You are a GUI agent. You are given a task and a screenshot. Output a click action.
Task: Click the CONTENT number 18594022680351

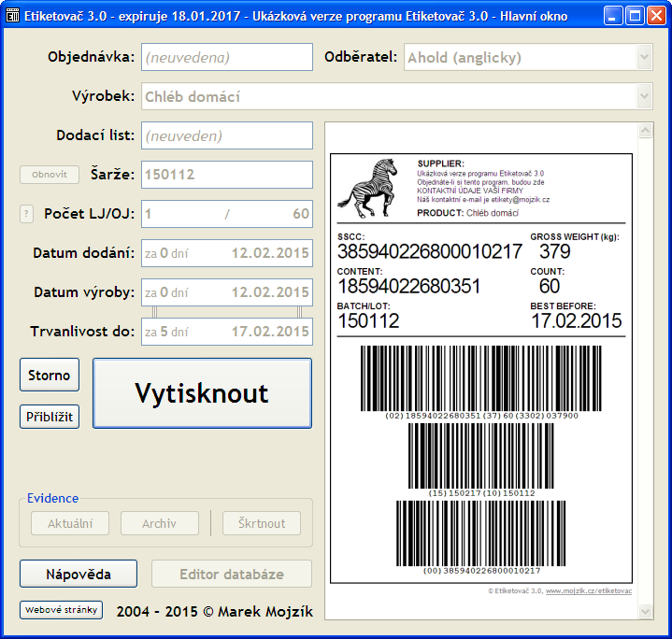(408, 286)
